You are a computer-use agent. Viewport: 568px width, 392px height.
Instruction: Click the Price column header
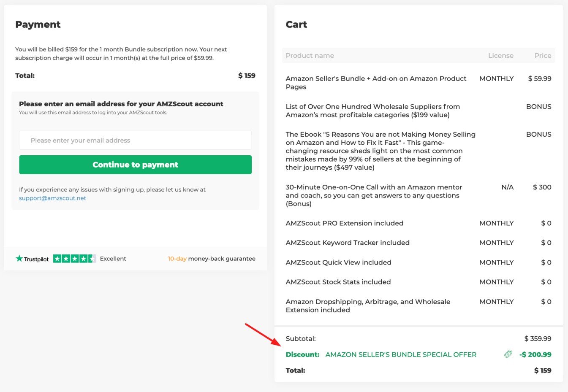pyautogui.click(x=543, y=55)
